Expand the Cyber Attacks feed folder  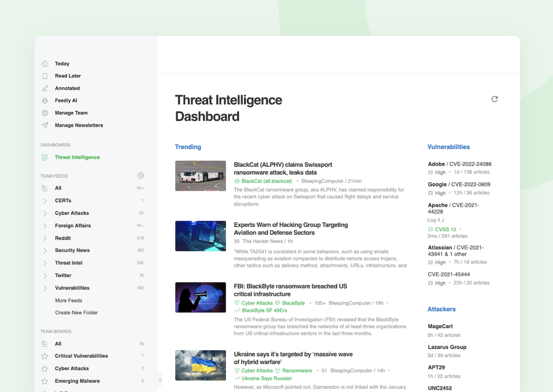pyautogui.click(x=45, y=213)
